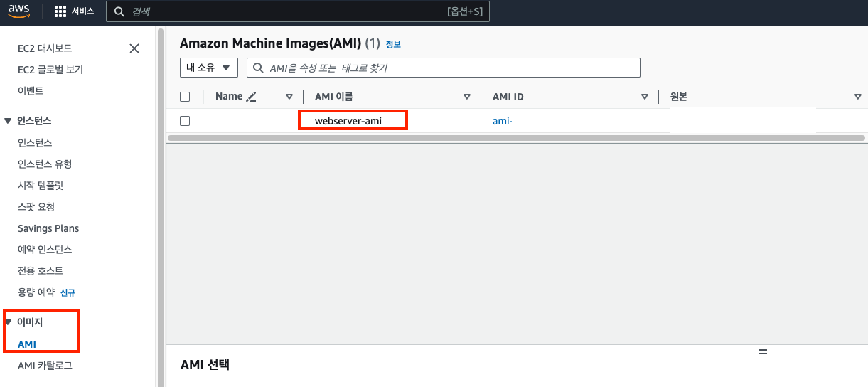The width and height of the screenshot is (868, 387).
Task: Click the horizontal table scrollbar
Action: click(x=516, y=138)
